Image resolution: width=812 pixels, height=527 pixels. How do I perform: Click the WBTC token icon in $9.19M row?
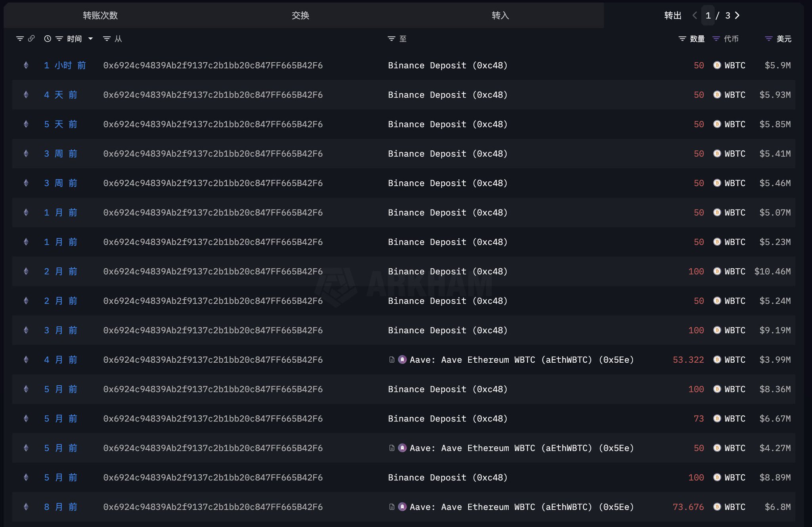[x=717, y=330]
